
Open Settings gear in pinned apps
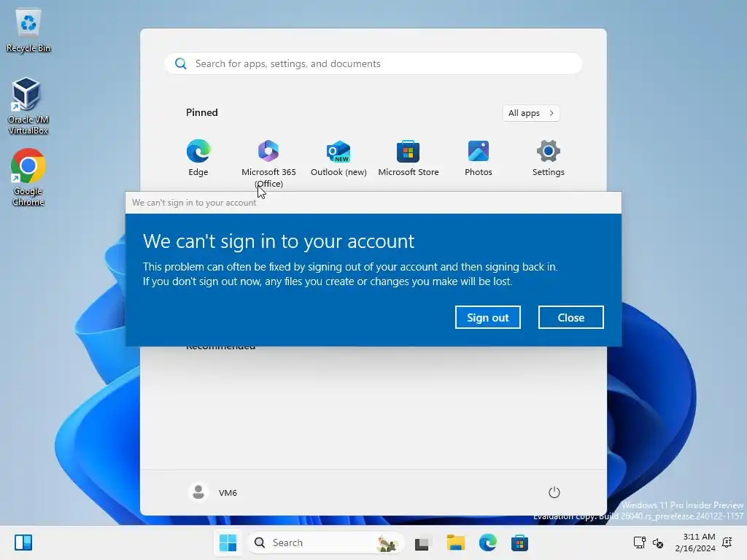(x=549, y=158)
